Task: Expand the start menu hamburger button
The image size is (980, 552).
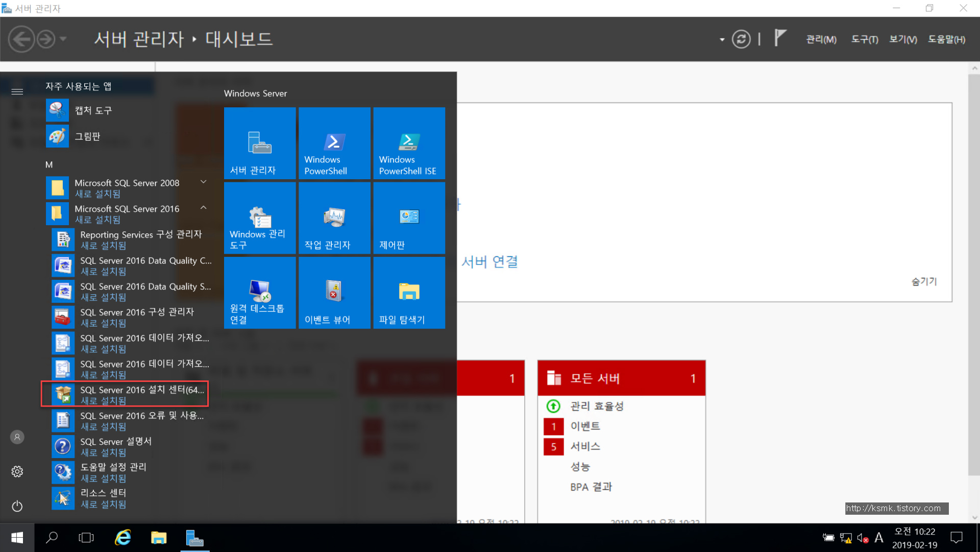Action: (x=17, y=91)
